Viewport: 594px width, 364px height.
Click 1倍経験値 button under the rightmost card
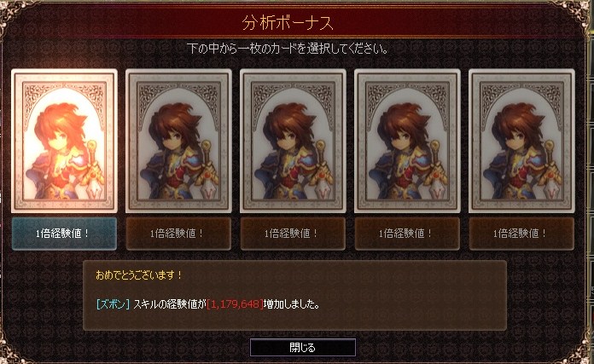[x=521, y=234]
